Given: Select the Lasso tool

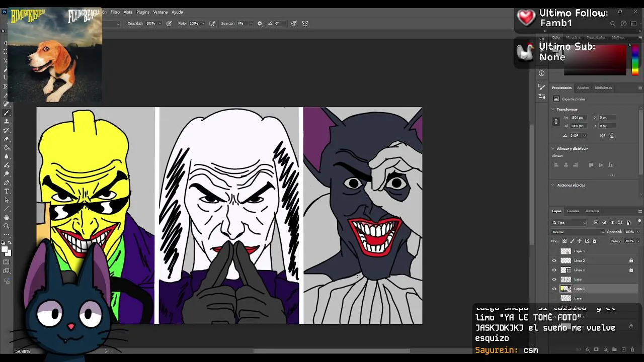Looking at the screenshot, I should pyautogui.click(x=6, y=60).
